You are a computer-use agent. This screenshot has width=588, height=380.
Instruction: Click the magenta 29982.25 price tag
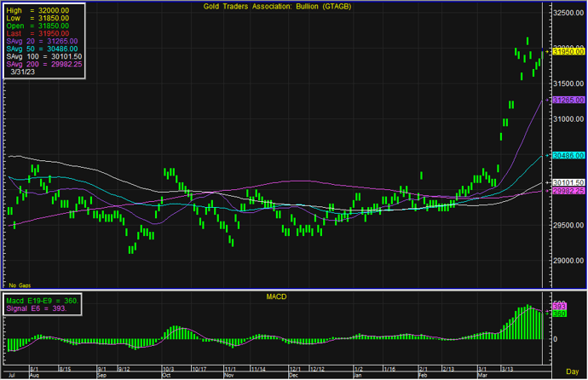(x=567, y=191)
